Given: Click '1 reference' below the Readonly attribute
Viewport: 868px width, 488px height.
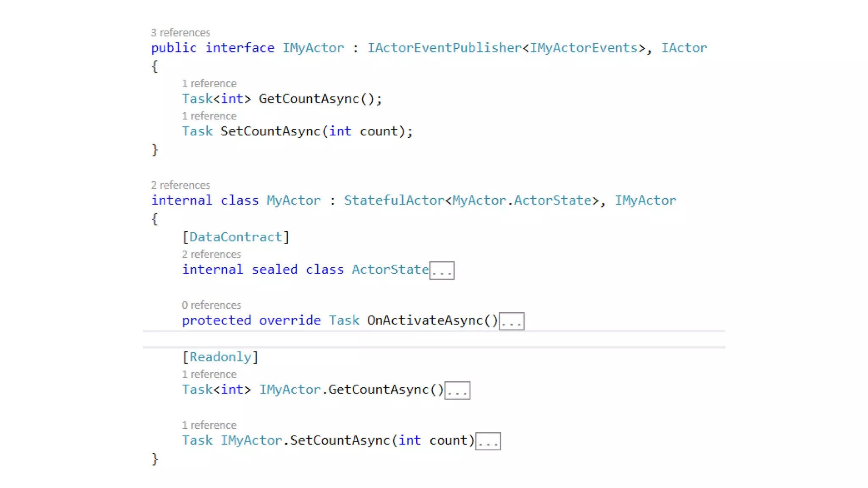Looking at the screenshot, I should point(209,374).
